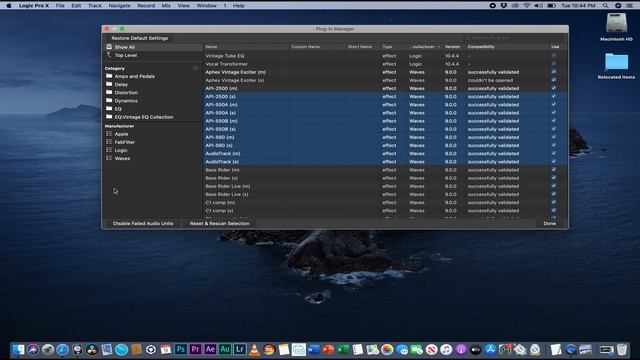
Task: Open the Dynamics category folder
Action: [109, 101]
